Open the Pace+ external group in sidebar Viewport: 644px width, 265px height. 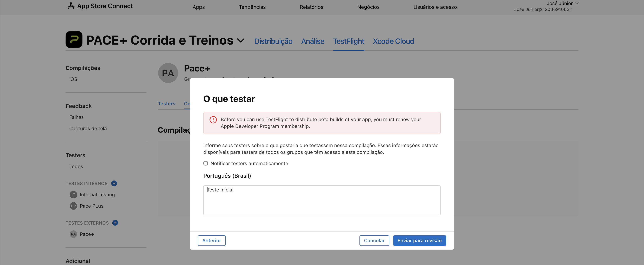pos(86,234)
